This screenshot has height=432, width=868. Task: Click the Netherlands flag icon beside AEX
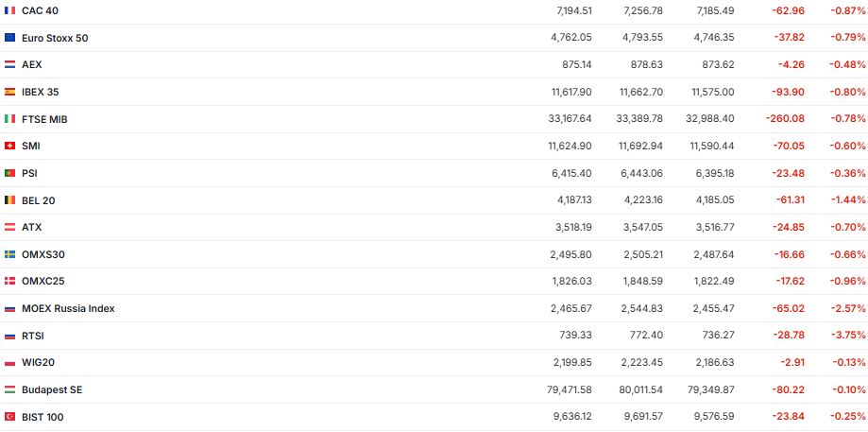click(9, 64)
